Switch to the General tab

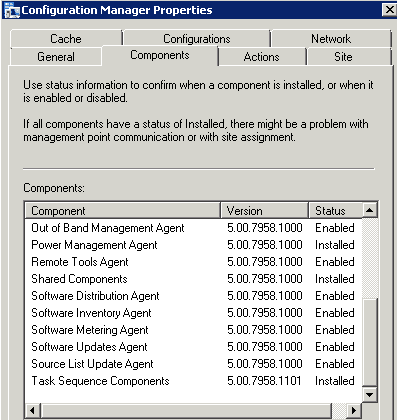[56, 57]
